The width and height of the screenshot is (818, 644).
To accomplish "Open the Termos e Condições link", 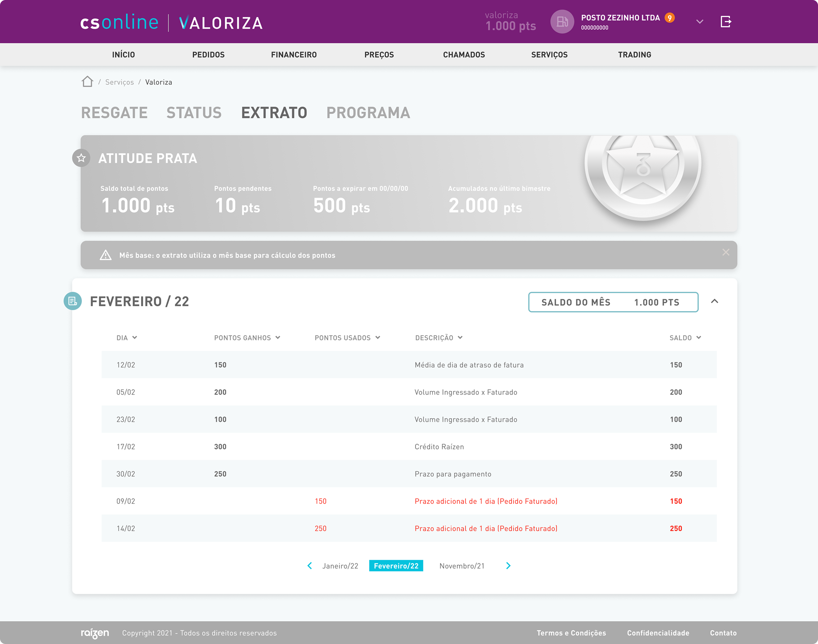I will click(571, 633).
